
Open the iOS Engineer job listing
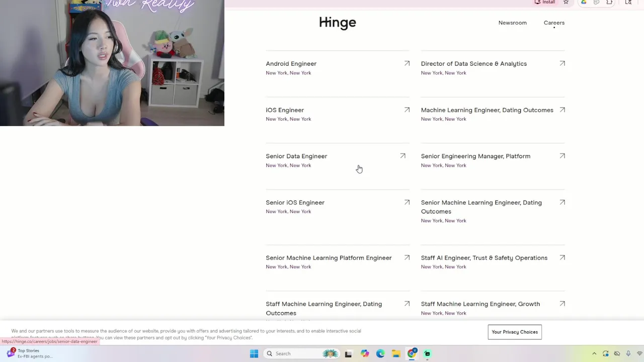coord(285,110)
